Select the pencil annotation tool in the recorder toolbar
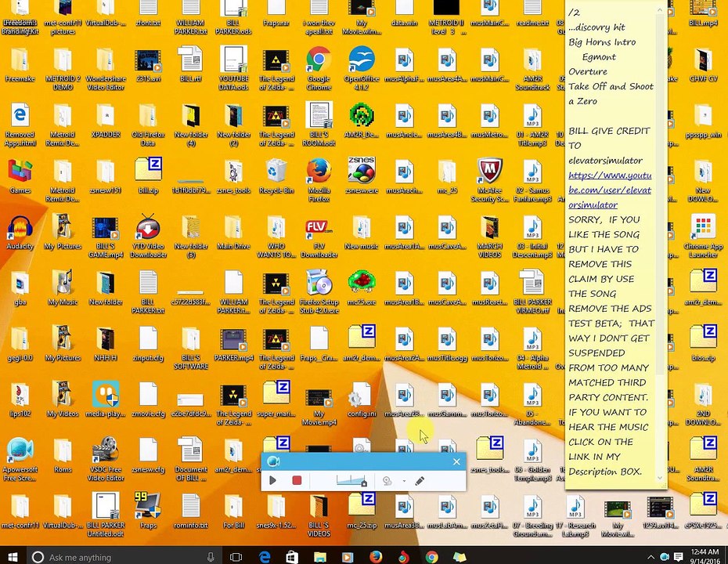Screen dimensions: 728x564 click(x=420, y=481)
